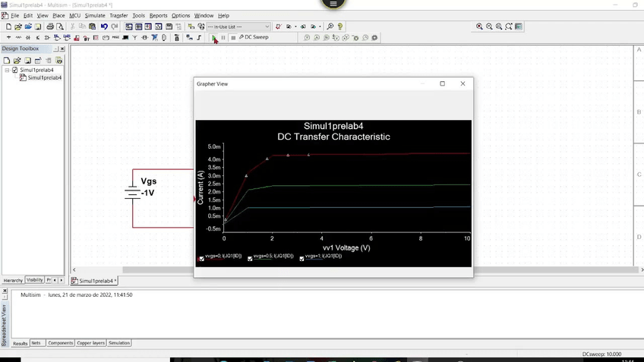Click the Print icon in the toolbar
The width and height of the screenshot is (644, 362).
coord(50,27)
